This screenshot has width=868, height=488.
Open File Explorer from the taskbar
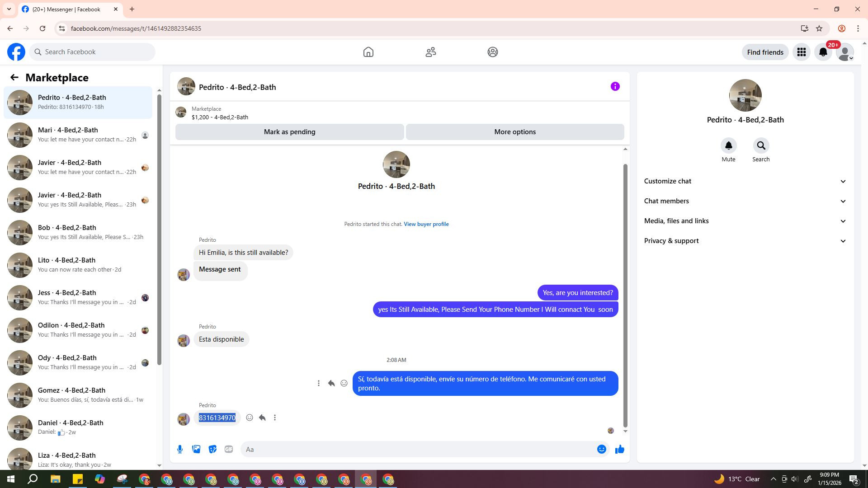55,479
